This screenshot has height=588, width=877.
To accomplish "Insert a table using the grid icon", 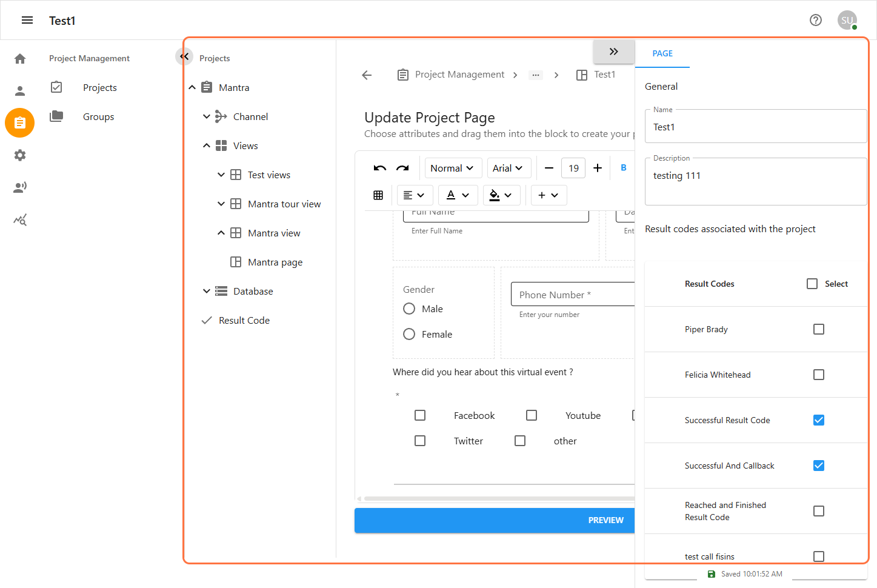I will 378,195.
